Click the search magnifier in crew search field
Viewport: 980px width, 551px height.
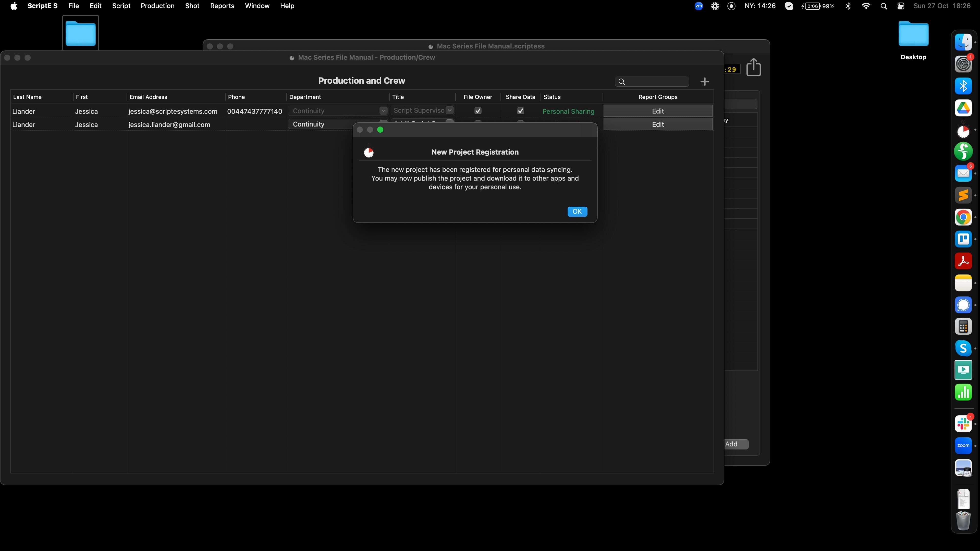click(x=622, y=82)
